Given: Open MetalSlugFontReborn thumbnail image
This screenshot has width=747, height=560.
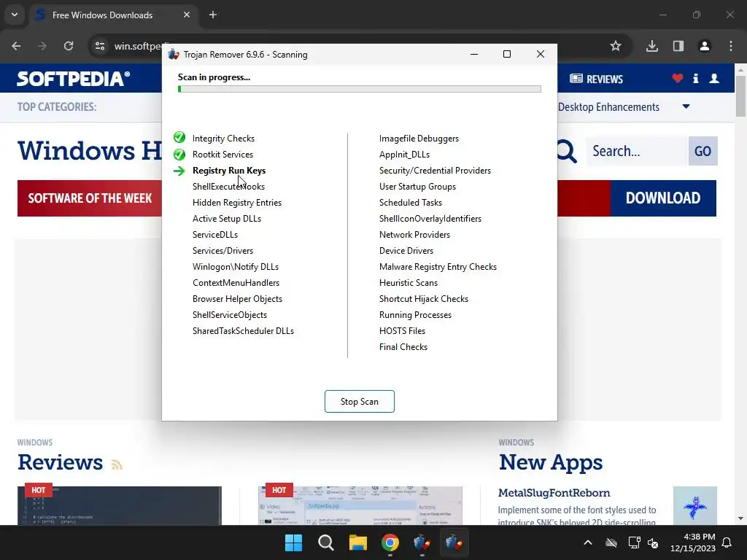Looking at the screenshot, I should tap(695, 505).
